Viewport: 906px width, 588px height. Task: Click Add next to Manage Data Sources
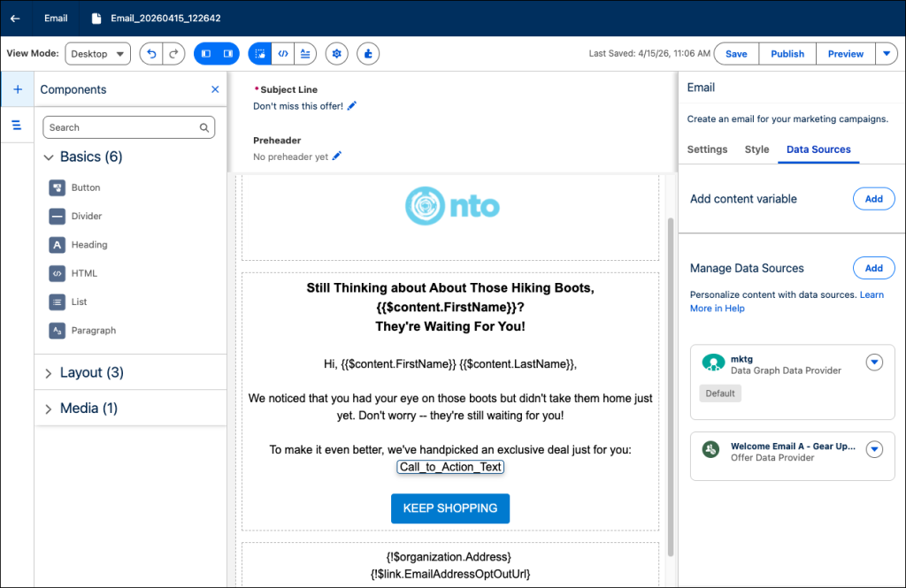click(873, 268)
